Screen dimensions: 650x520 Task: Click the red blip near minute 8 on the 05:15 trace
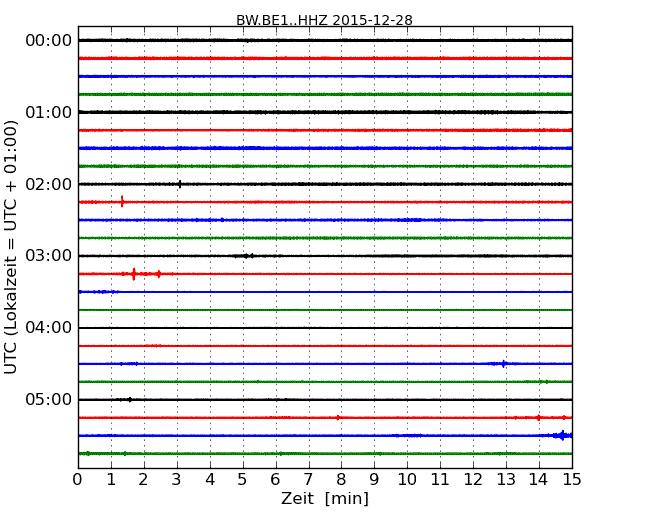point(338,418)
